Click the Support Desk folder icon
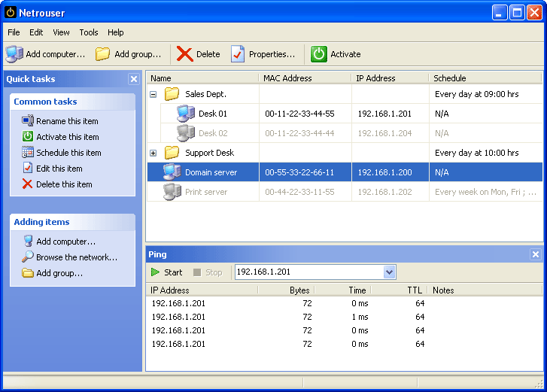The height and width of the screenshot is (392, 547). point(172,153)
